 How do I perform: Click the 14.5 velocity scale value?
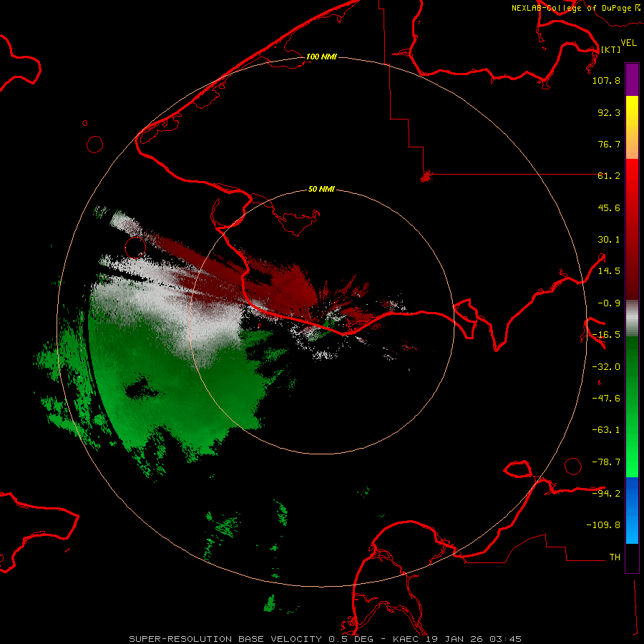tap(609, 271)
